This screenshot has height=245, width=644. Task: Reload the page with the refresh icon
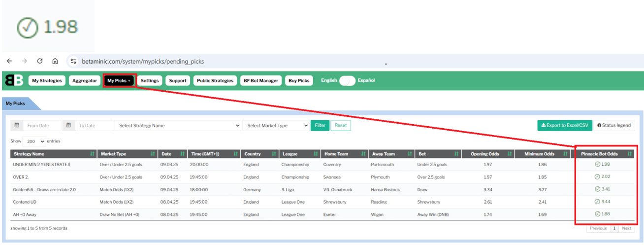[40, 61]
